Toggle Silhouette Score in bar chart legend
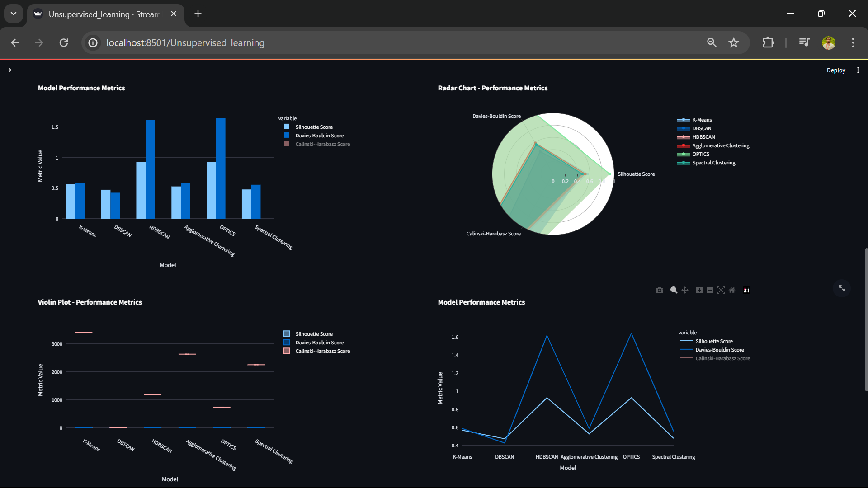This screenshot has width=868, height=488. point(309,127)
